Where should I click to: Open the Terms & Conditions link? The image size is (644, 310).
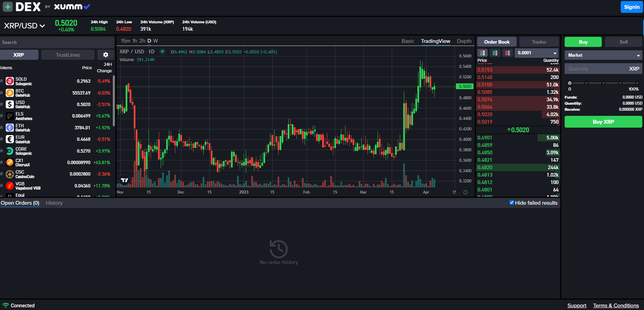(616, 305)
